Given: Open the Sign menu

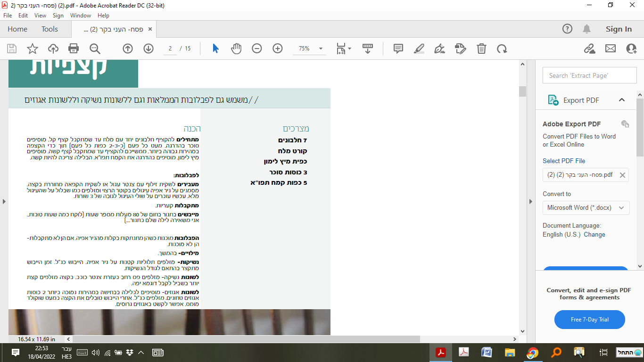Looking at the screenshot, I should click(x=58, y=16).
